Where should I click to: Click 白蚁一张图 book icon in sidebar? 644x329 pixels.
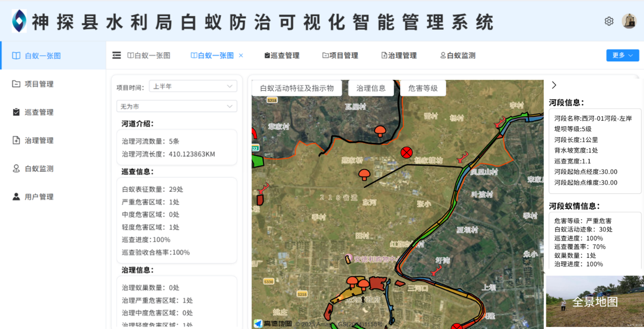(16, 56)
